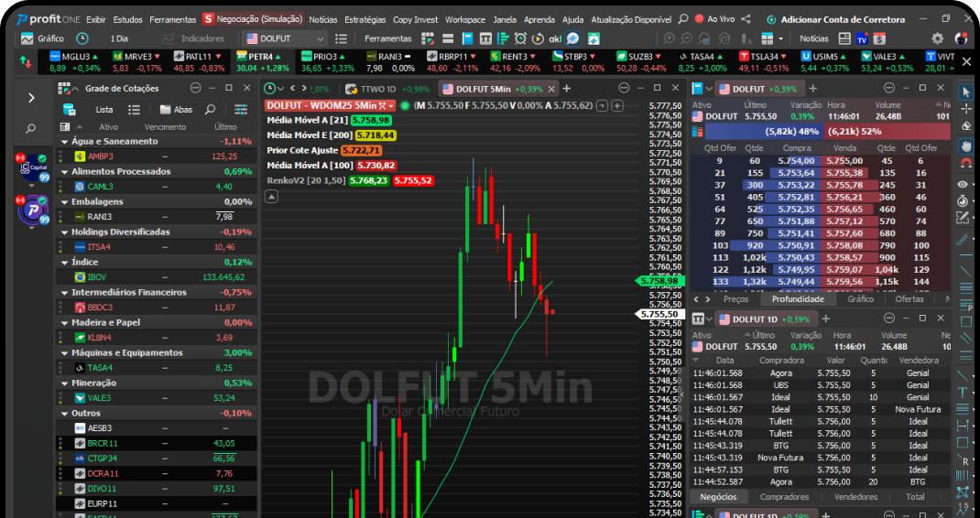Click the zoom in magnifier in top toolbar

[669, 38]
